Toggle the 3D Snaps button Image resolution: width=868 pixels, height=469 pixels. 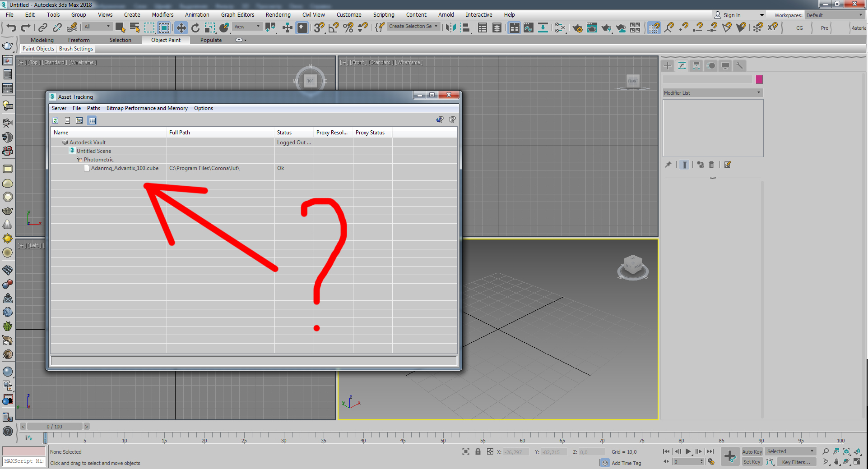(319, 28)
